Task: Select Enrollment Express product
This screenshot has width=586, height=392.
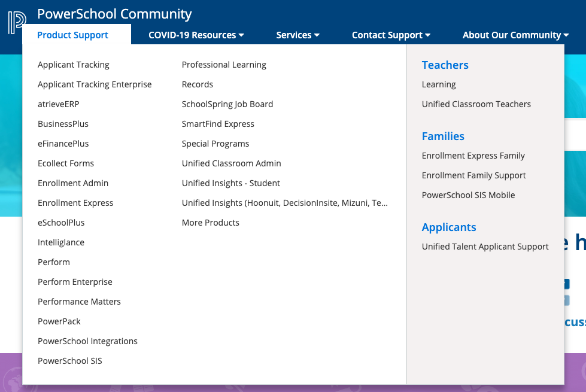Action: point(75,203)
